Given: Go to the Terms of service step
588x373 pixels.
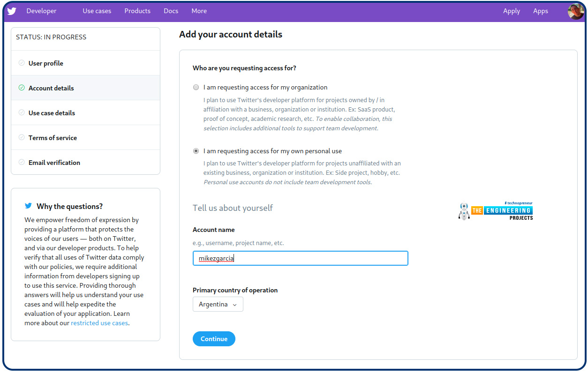Looking at the screenshot, I should click(x=85, y=138).
